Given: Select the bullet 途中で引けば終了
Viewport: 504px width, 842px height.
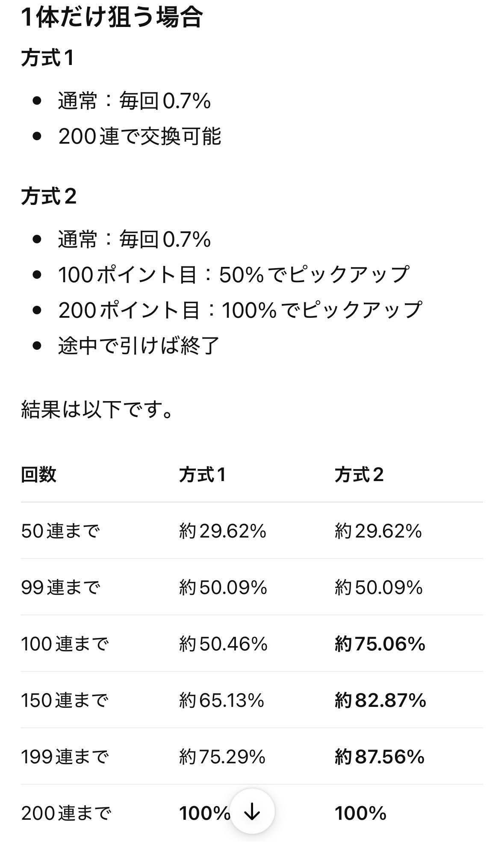Looking at the screenshot, I should tap(139, 345).
